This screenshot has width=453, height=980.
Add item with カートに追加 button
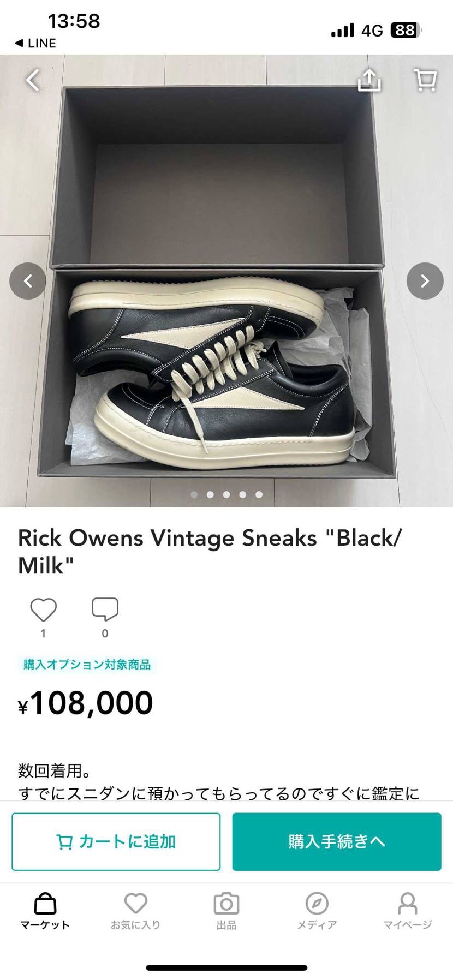click(x=116, y=841)
